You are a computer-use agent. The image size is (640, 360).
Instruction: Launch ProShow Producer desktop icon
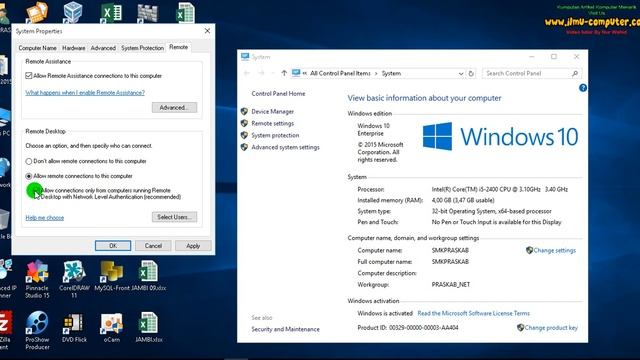[x=37, y=331]
